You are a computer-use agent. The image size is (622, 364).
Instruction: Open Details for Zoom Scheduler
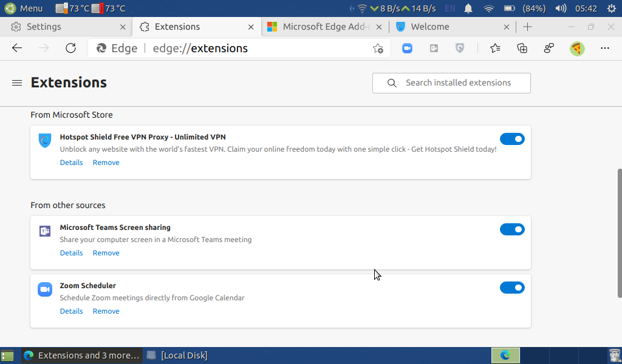click(72, 311)
